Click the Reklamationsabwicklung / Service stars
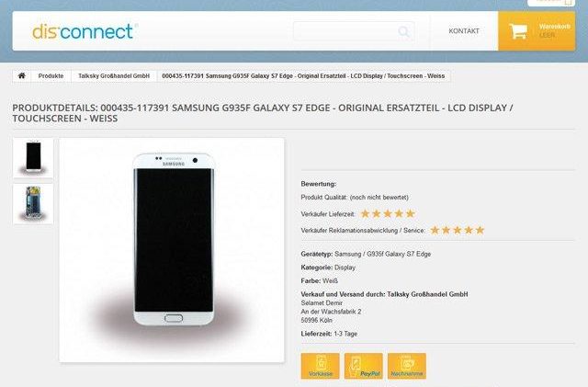This screenshot has width=588, height=387. (458, 230)
